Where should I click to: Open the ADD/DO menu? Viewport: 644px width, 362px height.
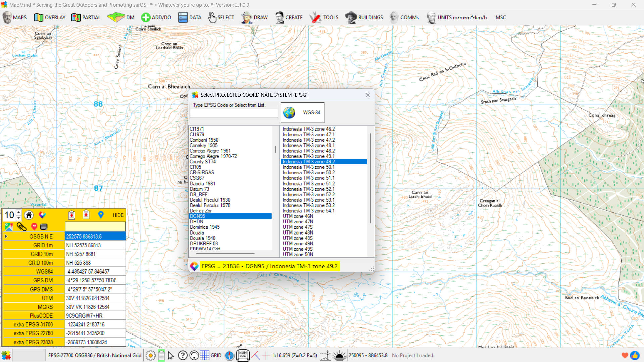click(156, 17)
